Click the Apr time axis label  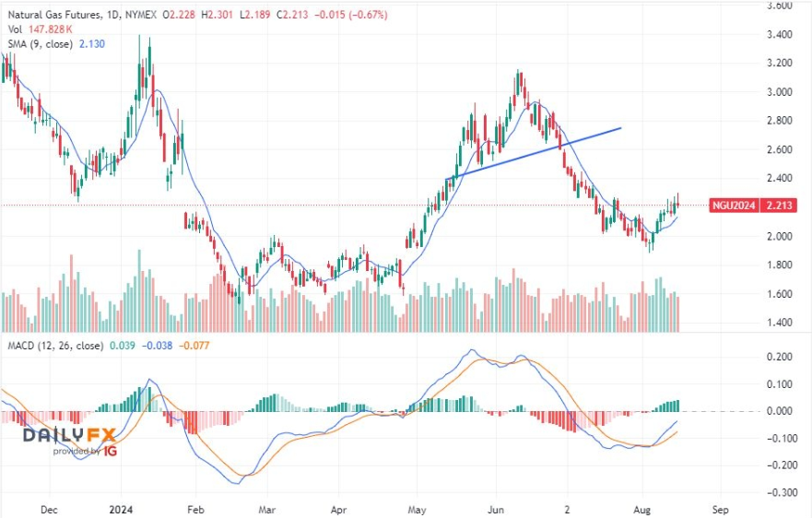tap(338, 510)
